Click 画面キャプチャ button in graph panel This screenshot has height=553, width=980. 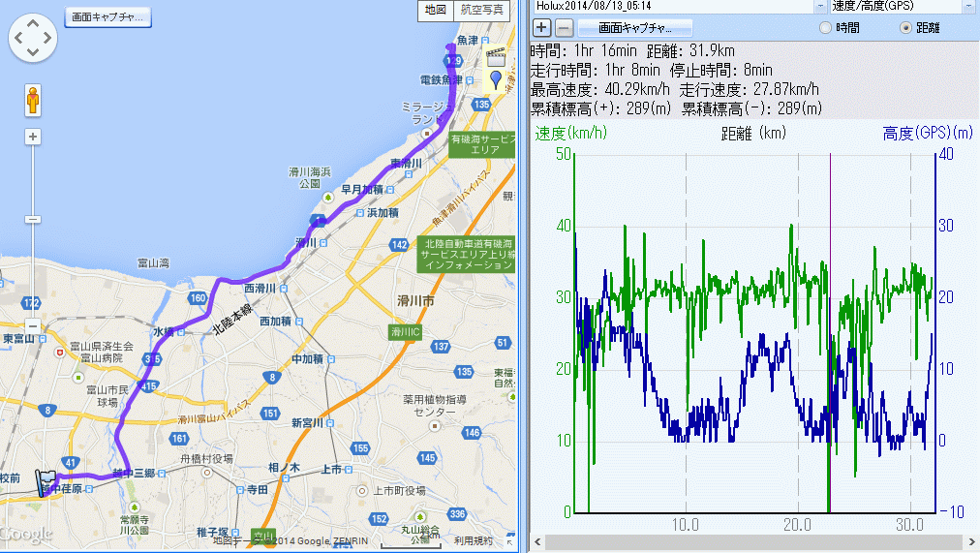coord(635,27)
